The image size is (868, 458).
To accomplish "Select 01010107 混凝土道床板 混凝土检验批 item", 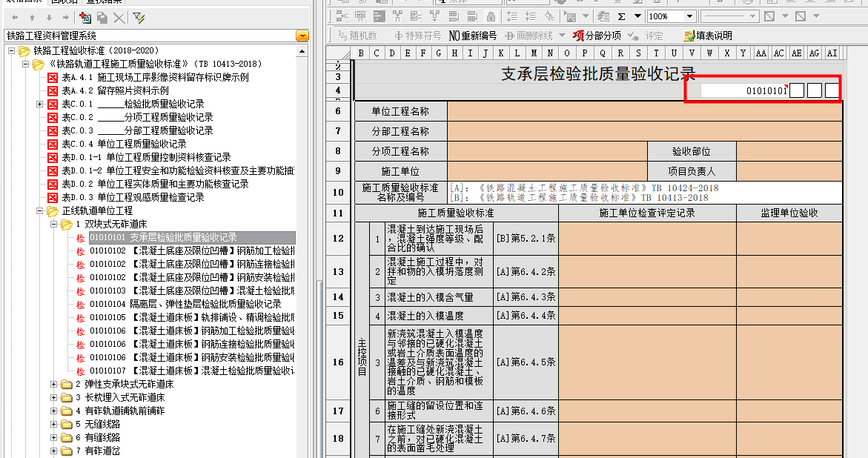I will [192, 371].
